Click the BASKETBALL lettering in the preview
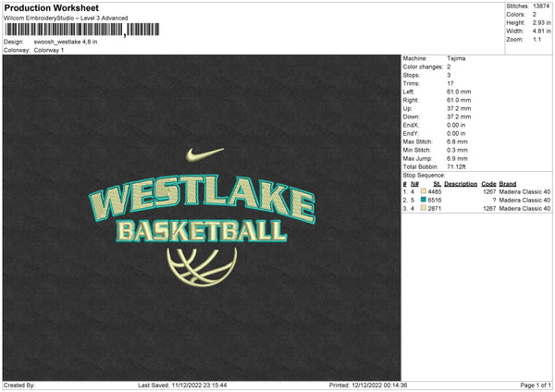The image size is (555, 392). click(x=202, y=231)
